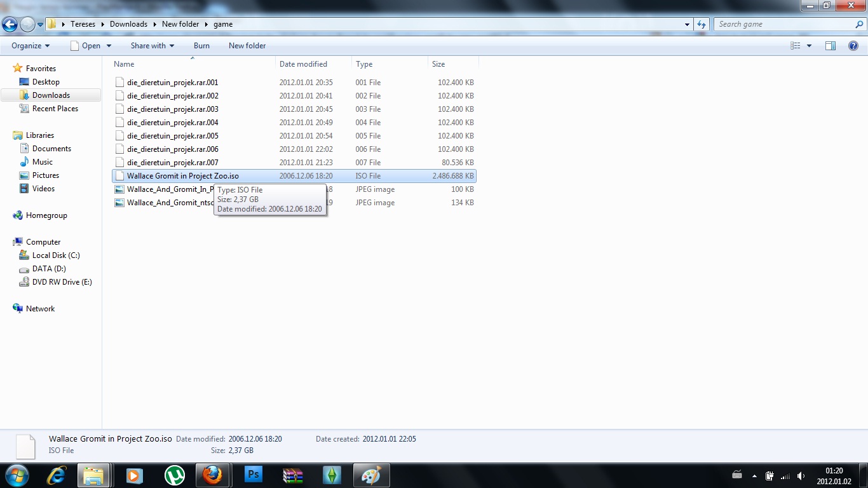Click the Refresh button beside address bar
868x488 pixels.
pyautogui.click(x=702, y=24)
